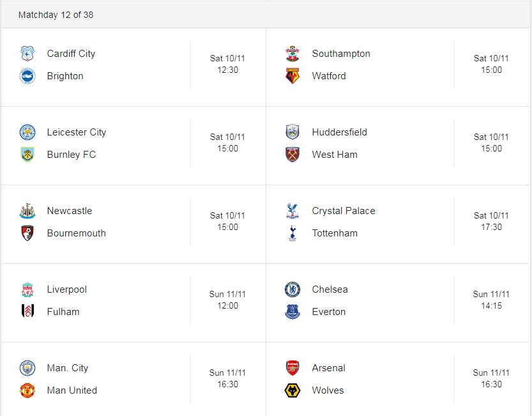Screen dimensions: 532x416
Task: Open the Man. City team link
Action: 68,368
